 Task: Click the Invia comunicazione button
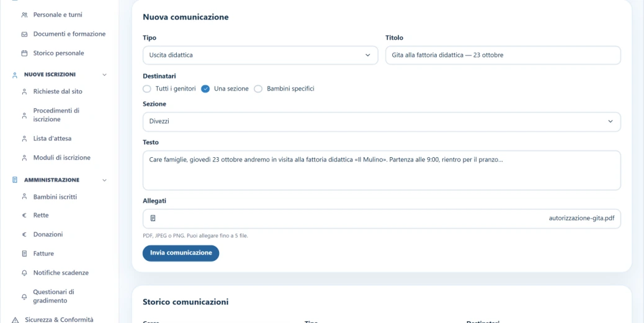tap(181, 253)
